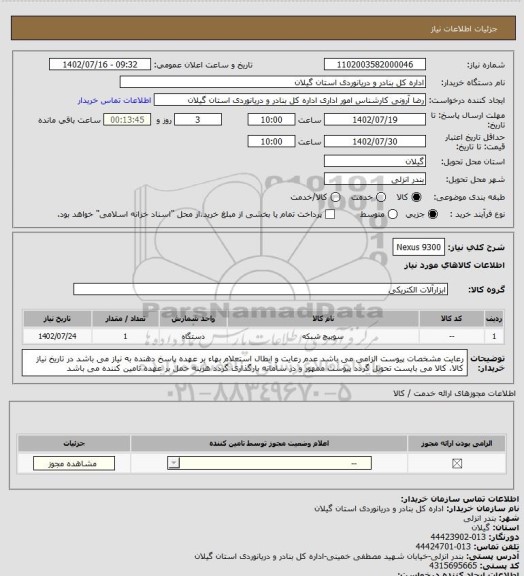This screenshot has width=524, height=576.
Task: Click the postal code 4315695665
Action: 453,566
